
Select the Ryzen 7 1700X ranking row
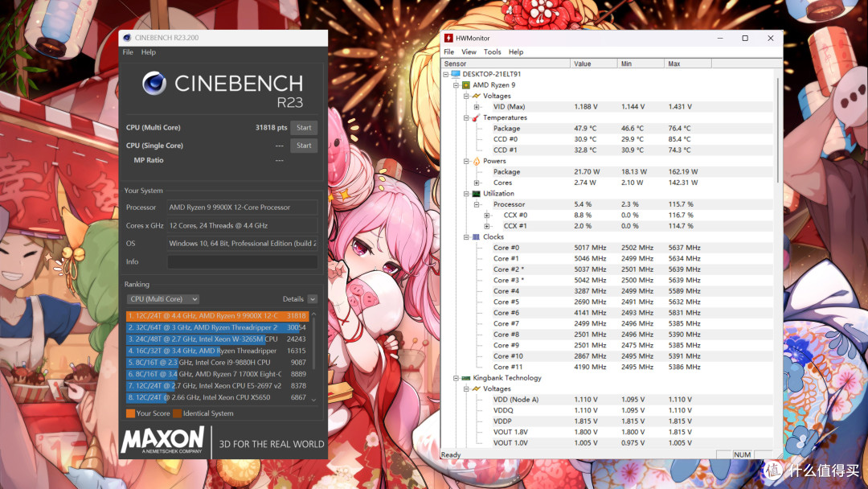tap(217, 374)
